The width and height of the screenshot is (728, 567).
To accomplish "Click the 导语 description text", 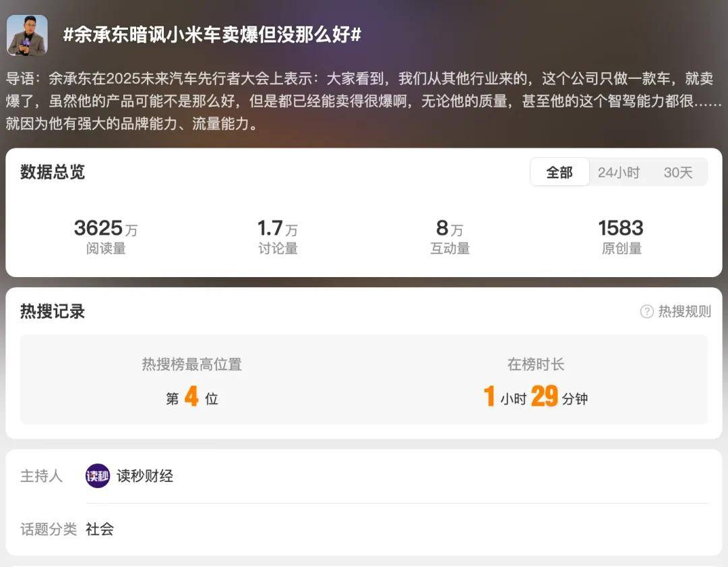I will (x=363, y=100).
